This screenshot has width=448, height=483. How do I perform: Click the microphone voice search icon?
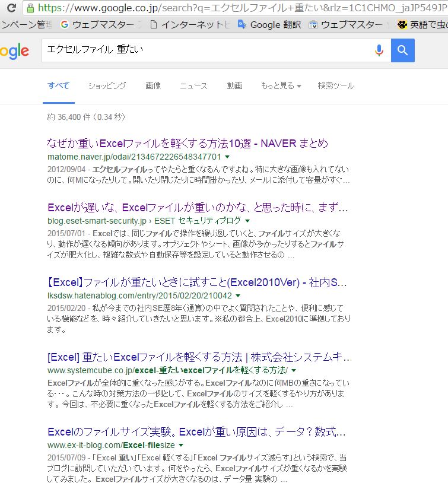(379, 51)
